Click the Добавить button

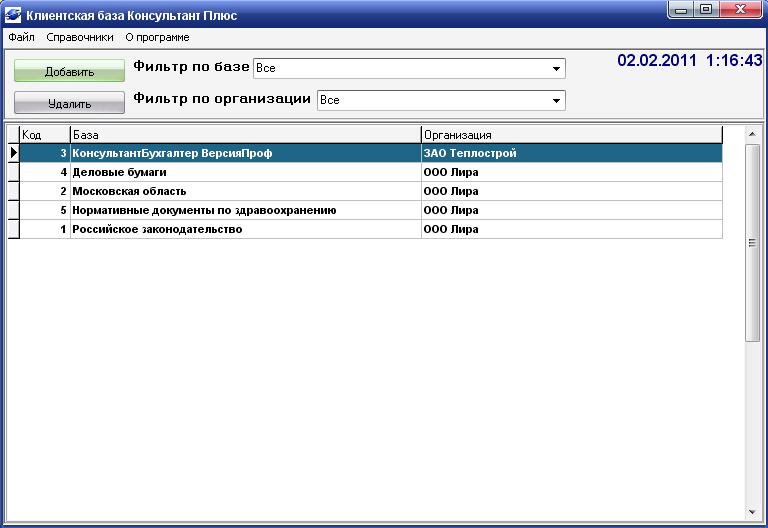pos(70,71)
